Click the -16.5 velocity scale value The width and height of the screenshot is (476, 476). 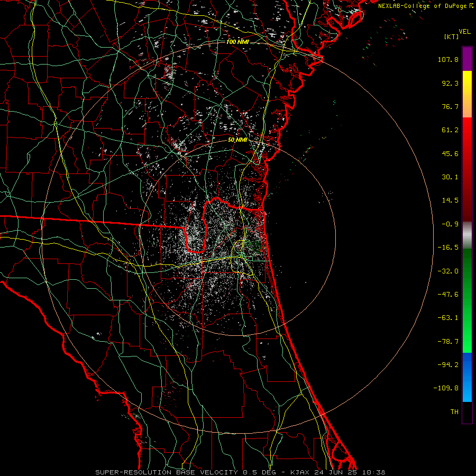tap(448, 248)
